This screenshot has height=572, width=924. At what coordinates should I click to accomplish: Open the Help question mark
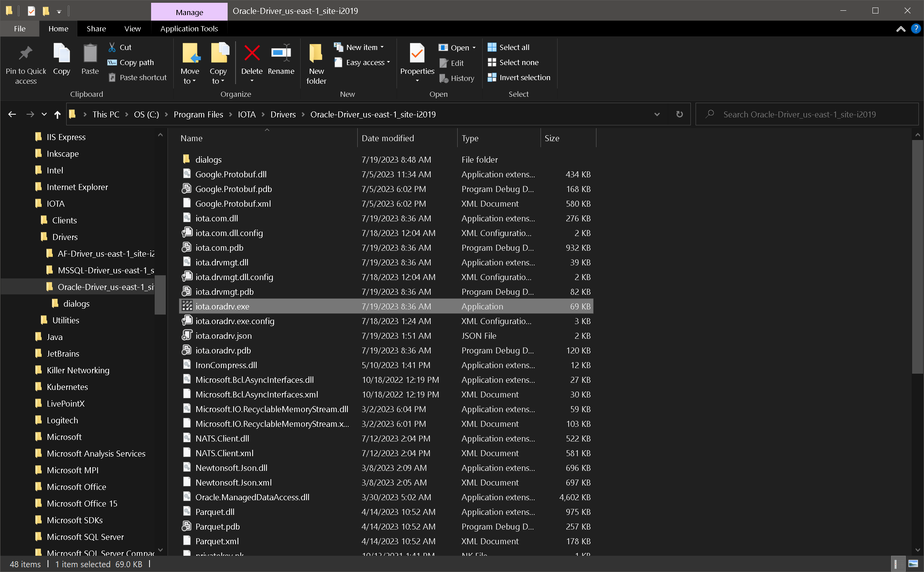point(916,29)
